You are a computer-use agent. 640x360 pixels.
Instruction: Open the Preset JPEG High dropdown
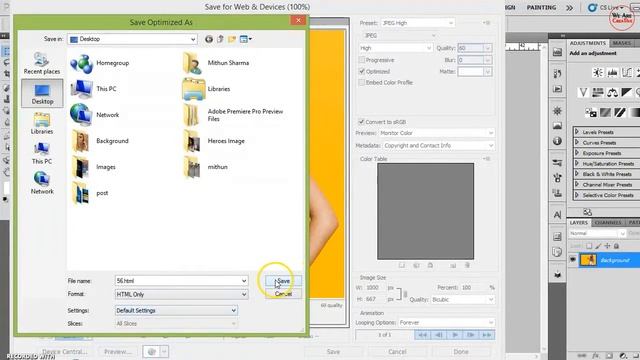418,23
